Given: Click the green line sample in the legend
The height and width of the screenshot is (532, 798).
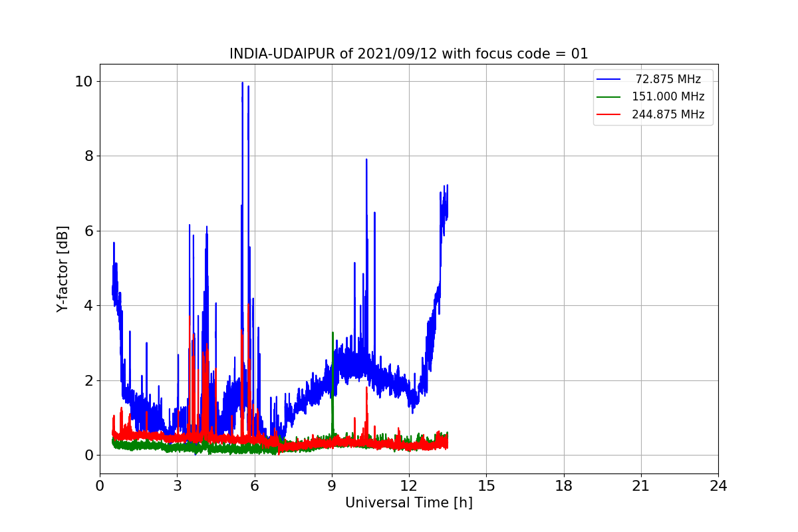Looking at the screenshot, I should click(x=609, y=96).
